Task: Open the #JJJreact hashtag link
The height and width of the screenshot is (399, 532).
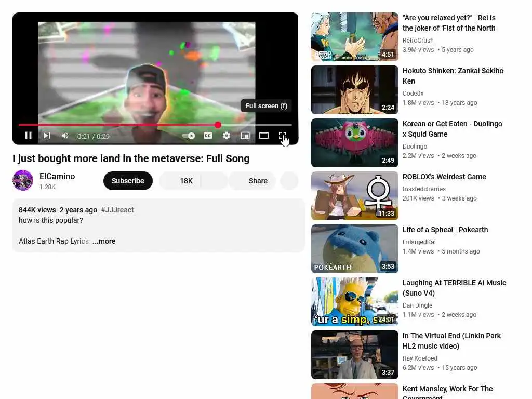Action: point(117,210)
